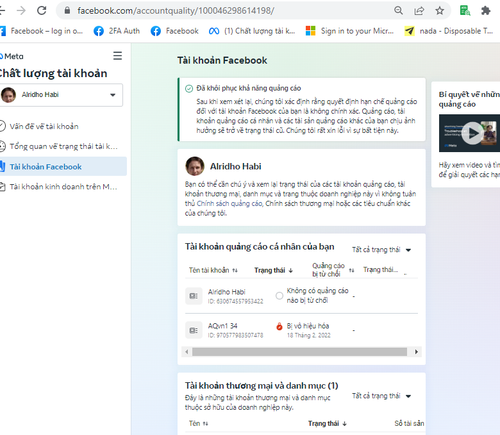Screen dimensions: 500x435
Task: Click the Bị vô hiệu hóa status text
Action: point(308,326)
